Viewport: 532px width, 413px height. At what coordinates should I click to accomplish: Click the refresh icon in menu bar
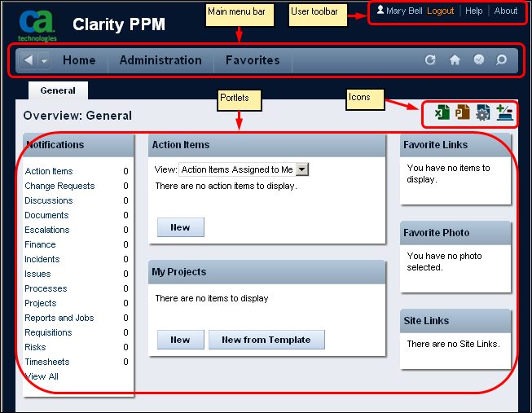point(430,60)
